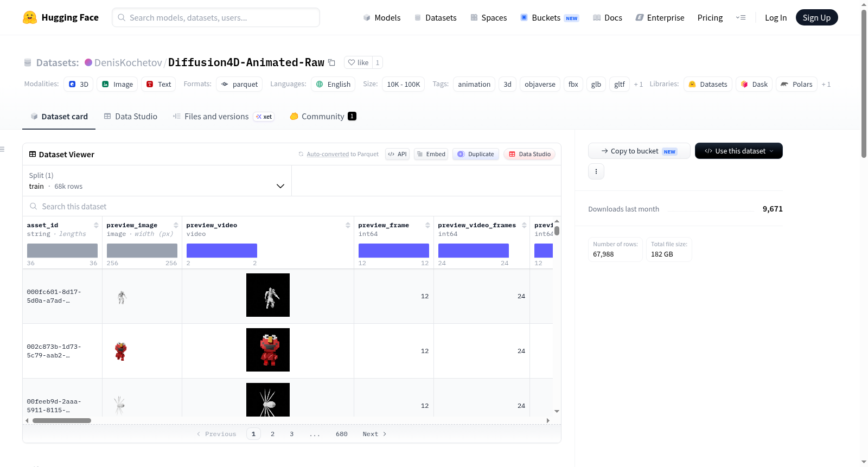Click the Duplicate button
Screen dimensions: 868x467
tap(475, 154)
